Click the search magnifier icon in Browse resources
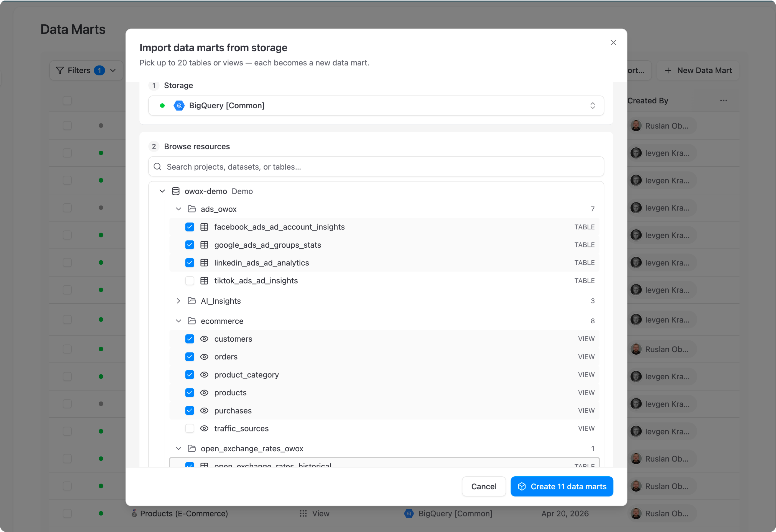The height and width of the screenshot is (532, 776). coord(158,167)
